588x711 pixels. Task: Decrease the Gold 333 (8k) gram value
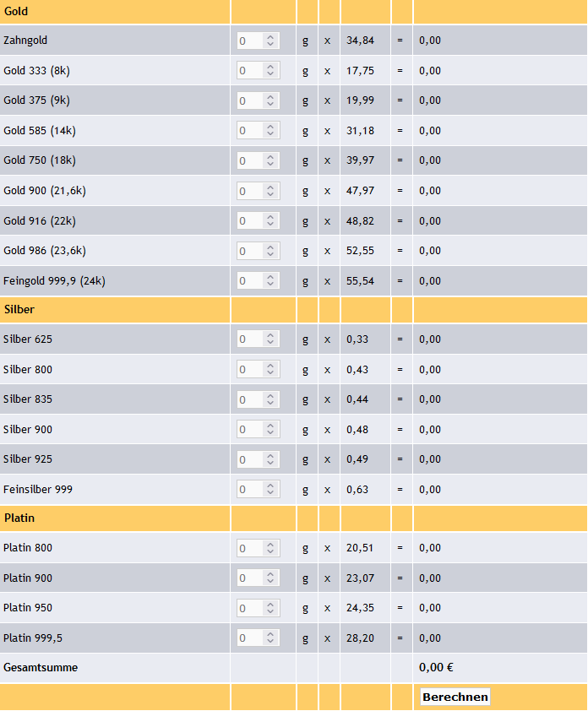click(270, 74)
